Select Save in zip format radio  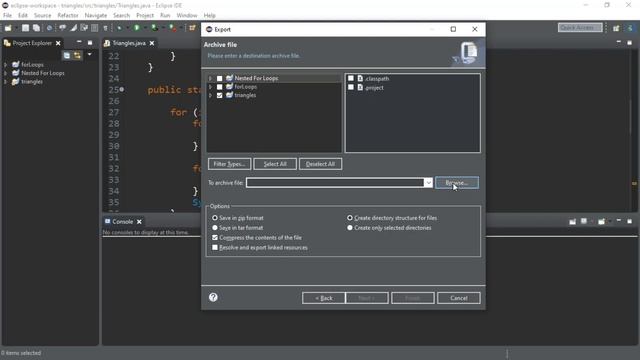pos(215,218)
